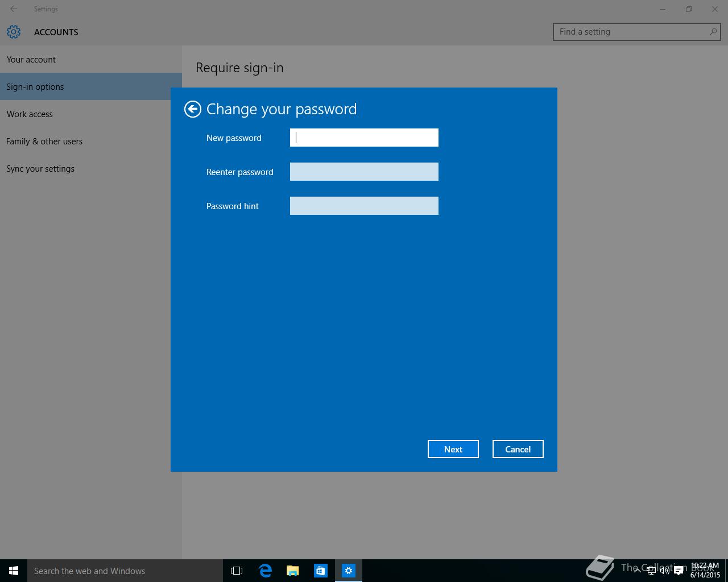Launch File Explorer from the taskbar
Image resolution: width=728 pixels, height=582 pixels.
293,571
